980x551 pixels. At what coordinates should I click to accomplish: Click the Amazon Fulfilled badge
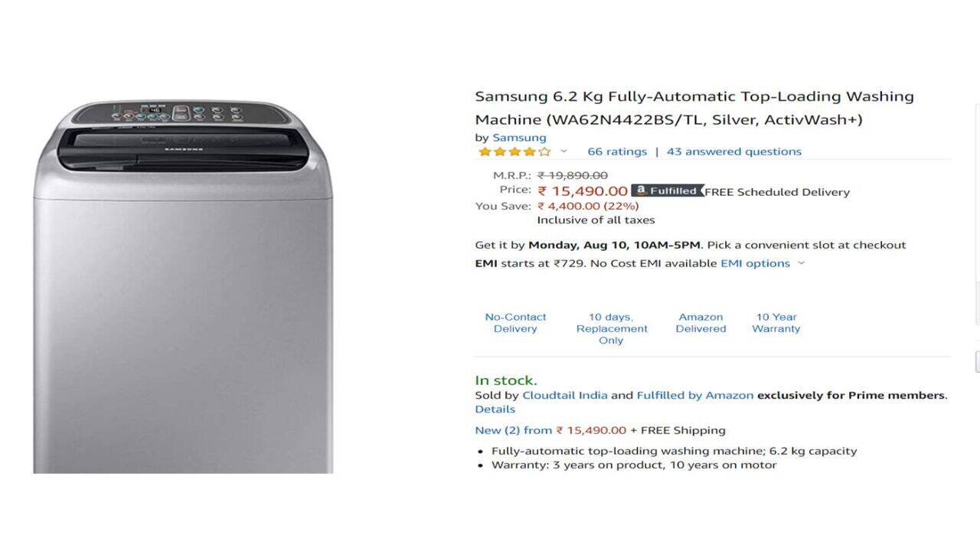pos(667,191)
